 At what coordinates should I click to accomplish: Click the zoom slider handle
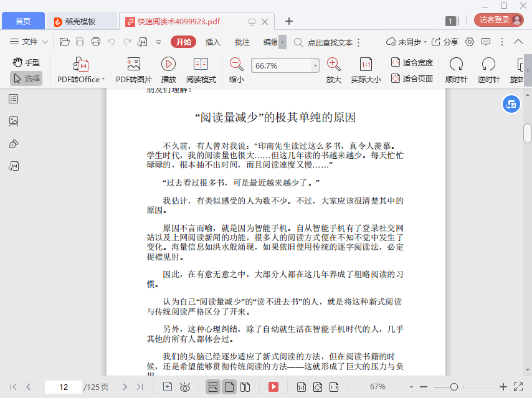tap(454, 387)
